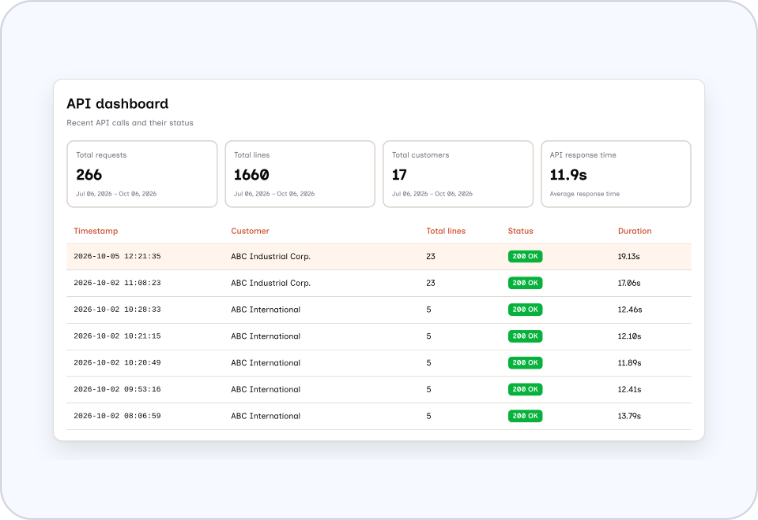Click the 11.89s duration value
The width and height of the screenshot is (758, 520).
click(629, 362)
